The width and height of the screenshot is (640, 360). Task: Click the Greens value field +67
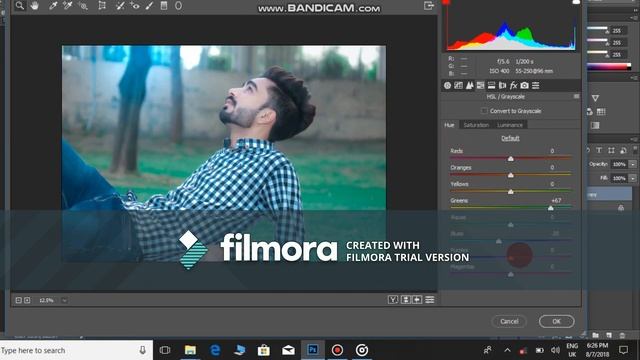tap(556, 200)
